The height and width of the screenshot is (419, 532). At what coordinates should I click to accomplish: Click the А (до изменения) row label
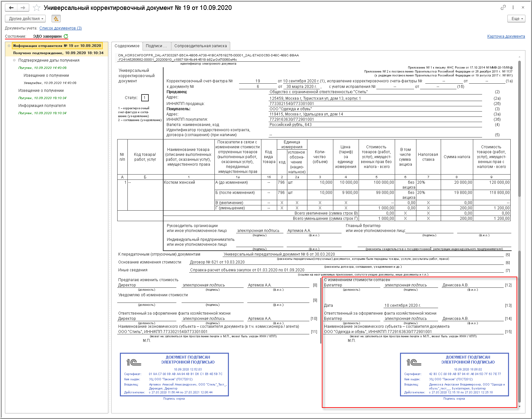(232, 182)
